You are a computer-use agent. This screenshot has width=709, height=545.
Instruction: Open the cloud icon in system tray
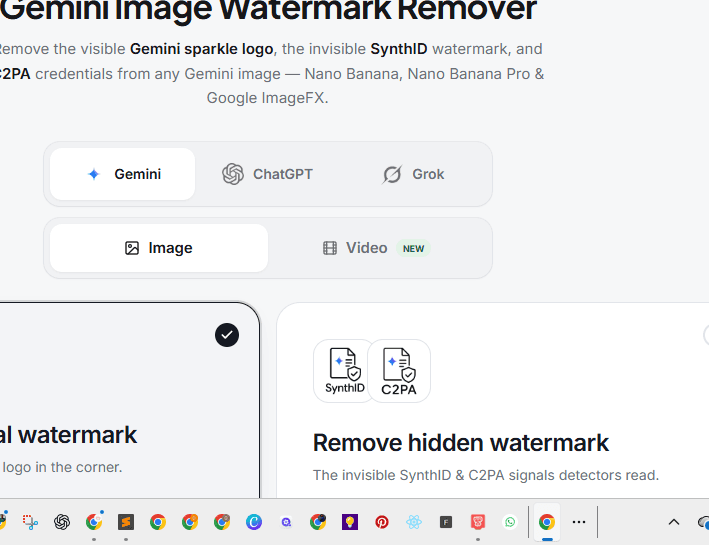704,522
